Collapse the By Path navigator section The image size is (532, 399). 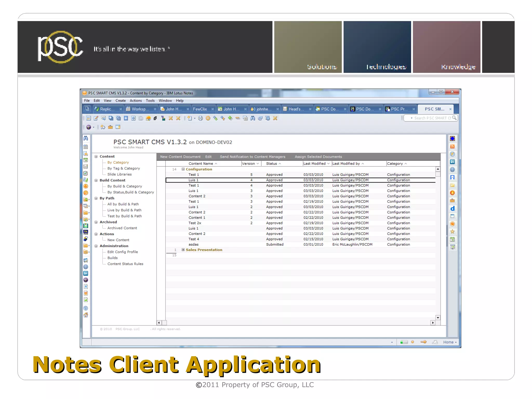(96, 198)
